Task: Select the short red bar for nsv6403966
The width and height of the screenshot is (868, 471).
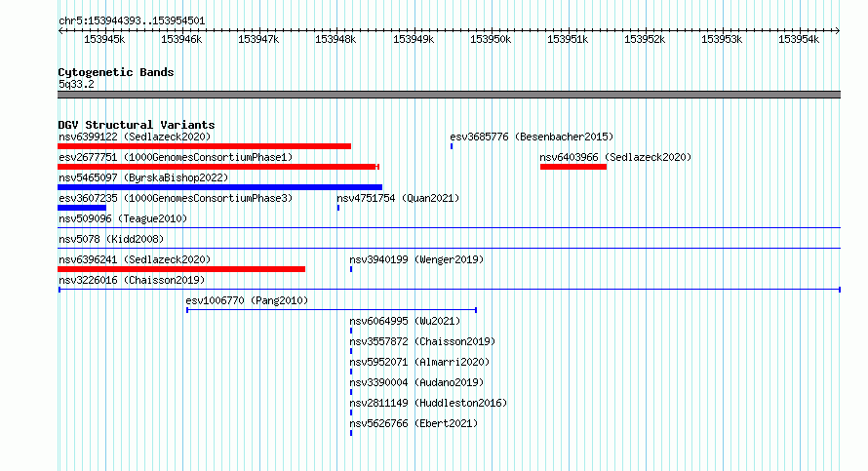Action: pyautogui.click(x=573, y=167)
